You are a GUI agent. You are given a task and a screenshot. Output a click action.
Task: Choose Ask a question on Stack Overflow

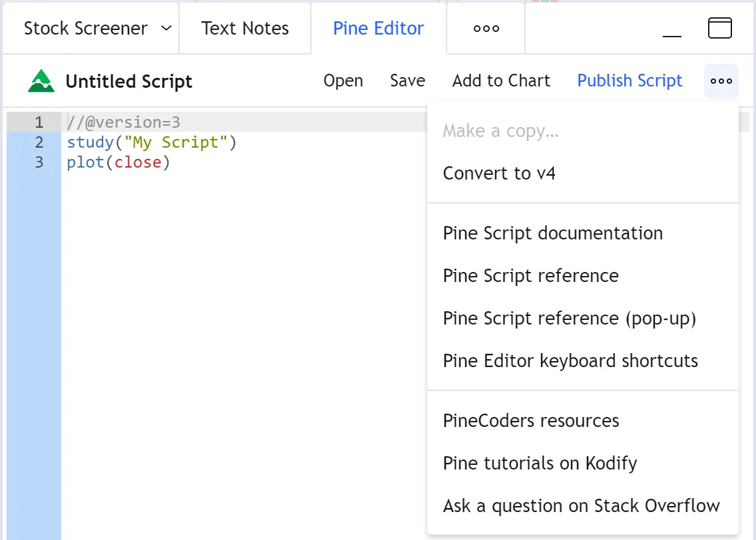581,506
